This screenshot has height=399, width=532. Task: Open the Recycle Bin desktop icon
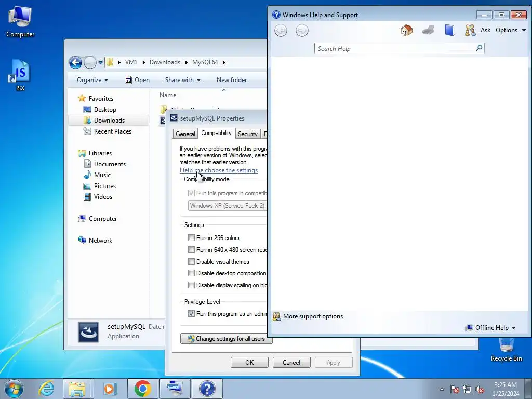[506, 350]
